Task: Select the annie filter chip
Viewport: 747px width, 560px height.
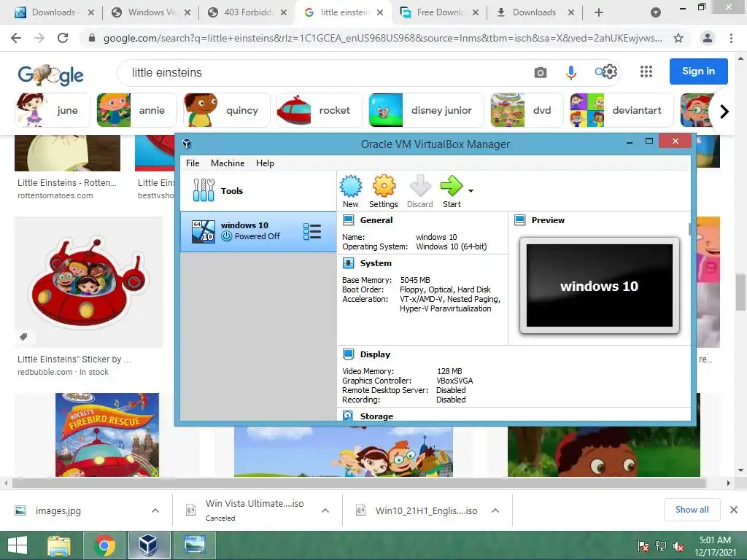Action: [136, 110]
